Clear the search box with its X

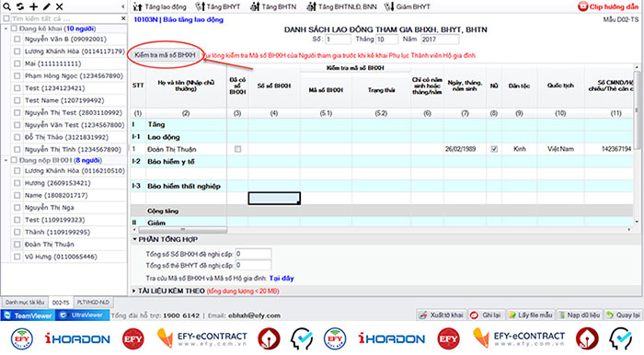[123, 18]
